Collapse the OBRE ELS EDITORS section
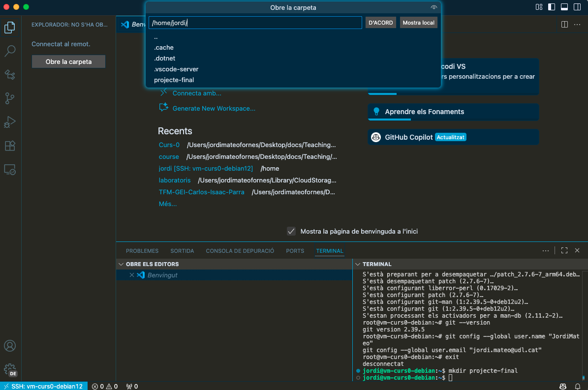The height and width of the screenshot is (390, 588). [x=121, y=264]
